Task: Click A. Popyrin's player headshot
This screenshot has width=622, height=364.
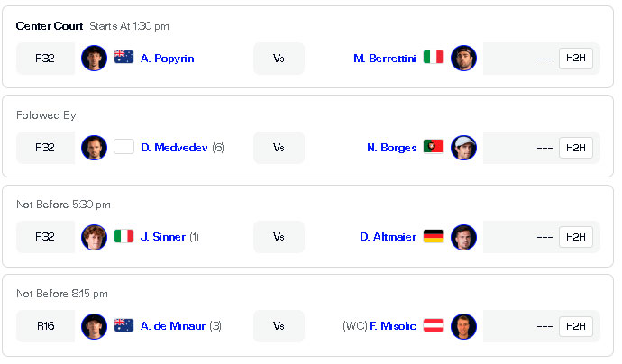Action: pos(94,59)
